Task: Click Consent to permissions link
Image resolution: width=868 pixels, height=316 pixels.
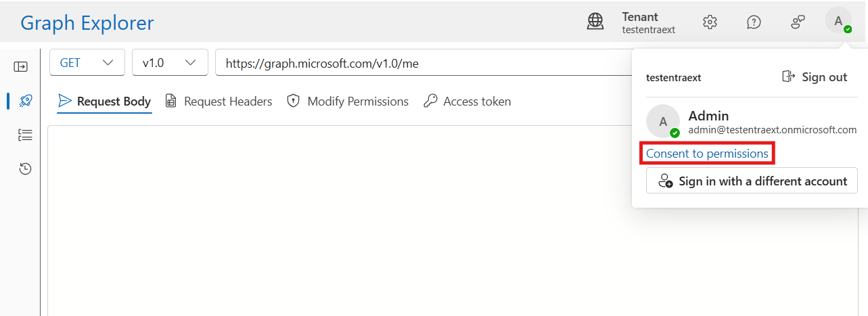Action: pyautogui.click(x=707, y=154)
